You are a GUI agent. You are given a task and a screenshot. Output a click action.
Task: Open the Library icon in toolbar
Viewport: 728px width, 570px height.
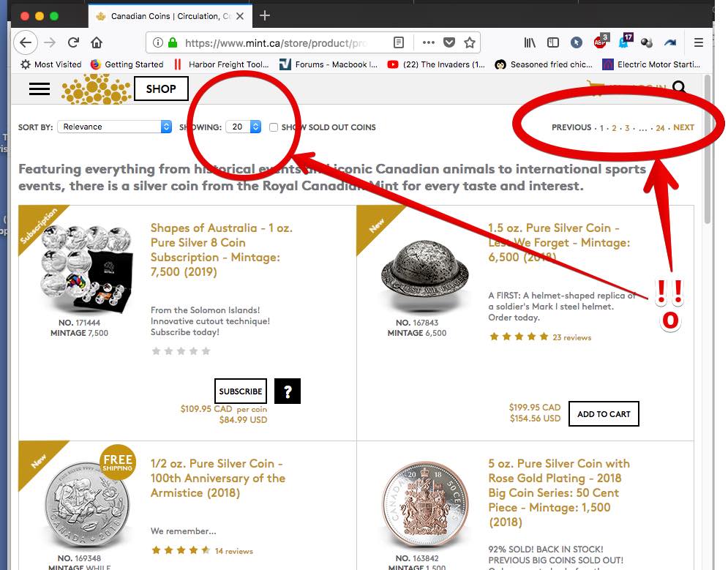tap(530, 42)
